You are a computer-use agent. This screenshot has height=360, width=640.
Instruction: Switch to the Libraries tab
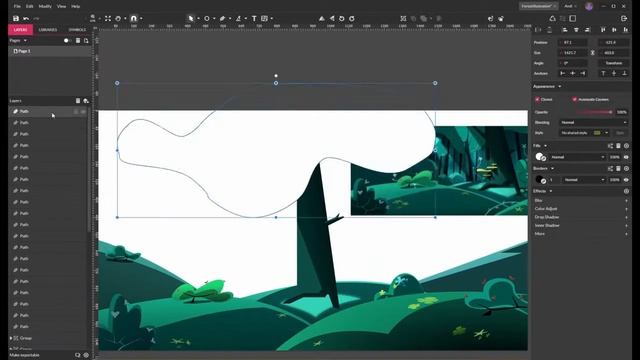(48, 30)
